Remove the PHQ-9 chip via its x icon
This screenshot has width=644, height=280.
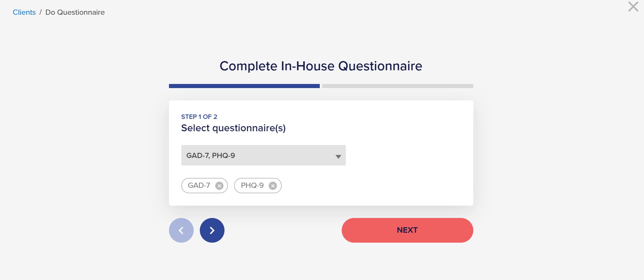coord(273,186)
